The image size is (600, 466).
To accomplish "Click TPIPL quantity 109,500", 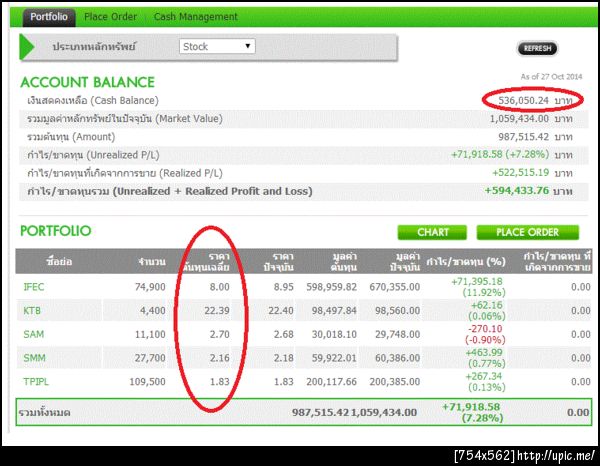I will pyautogui.click(x=147, y=382).
